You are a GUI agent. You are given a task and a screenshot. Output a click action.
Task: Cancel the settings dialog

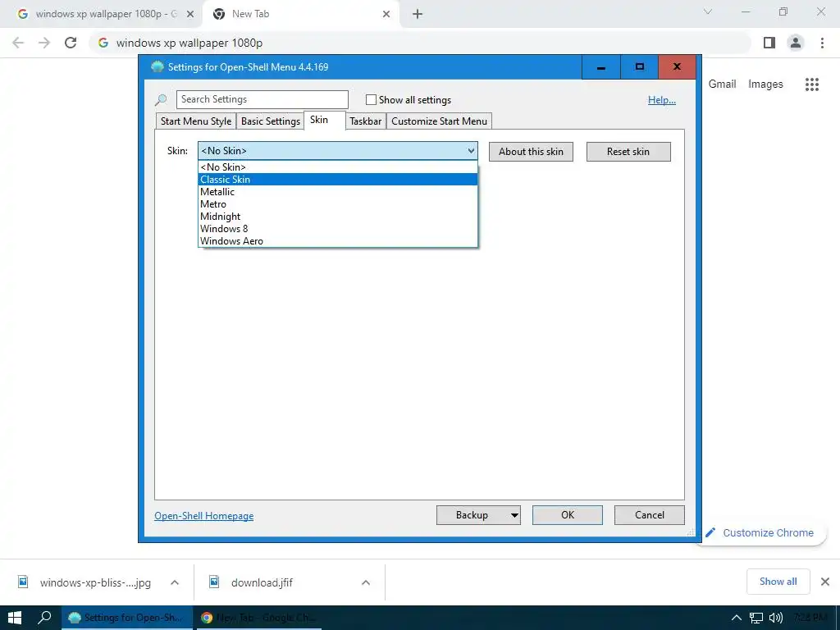tap(650, 515)
